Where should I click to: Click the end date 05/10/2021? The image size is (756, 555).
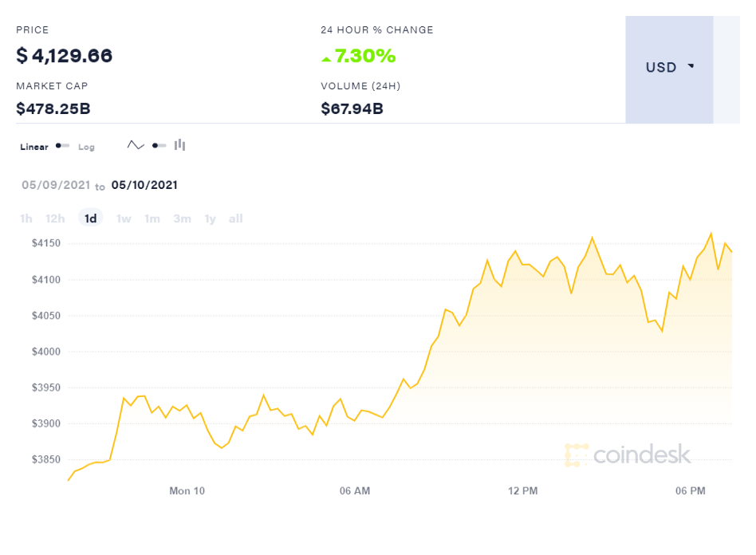[144, 185]
